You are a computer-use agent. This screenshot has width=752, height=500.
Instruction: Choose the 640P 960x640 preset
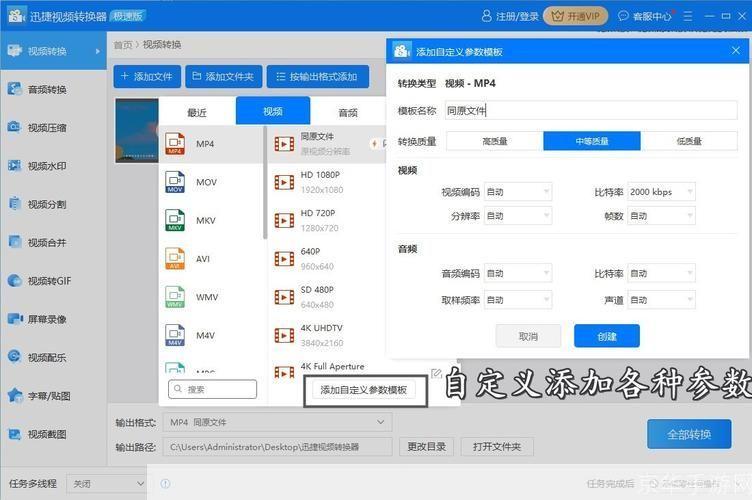327,259
